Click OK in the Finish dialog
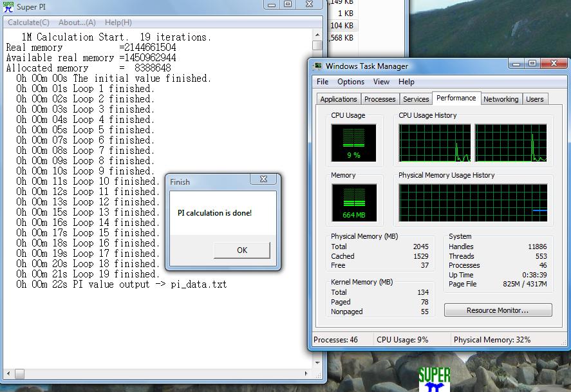 pyautogui.click(x=242, y=250)
